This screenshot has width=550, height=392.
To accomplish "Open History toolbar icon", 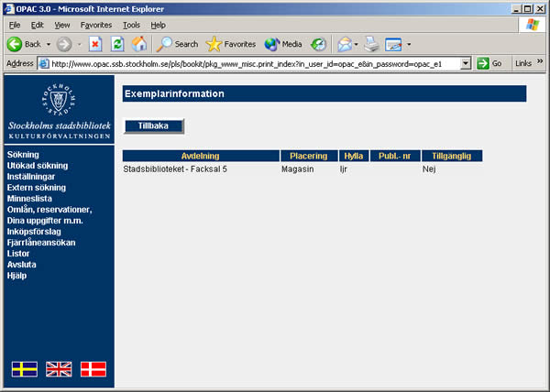I will (318, 44).
